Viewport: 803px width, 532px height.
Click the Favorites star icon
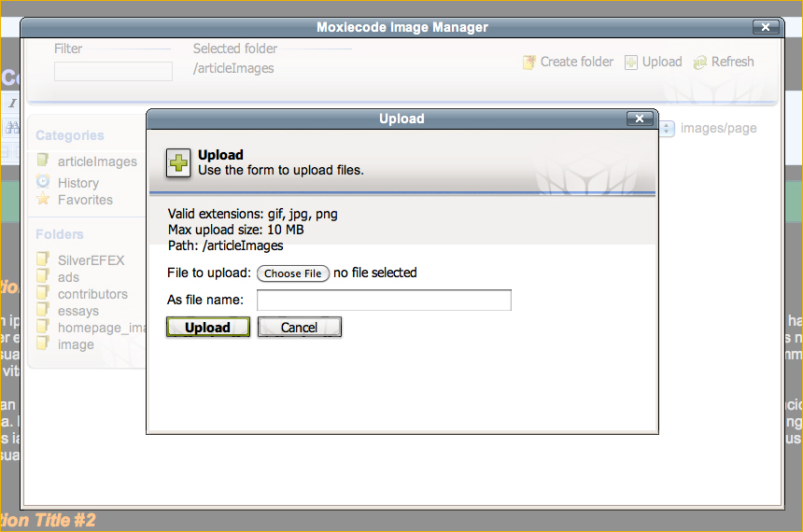(43, 198)
